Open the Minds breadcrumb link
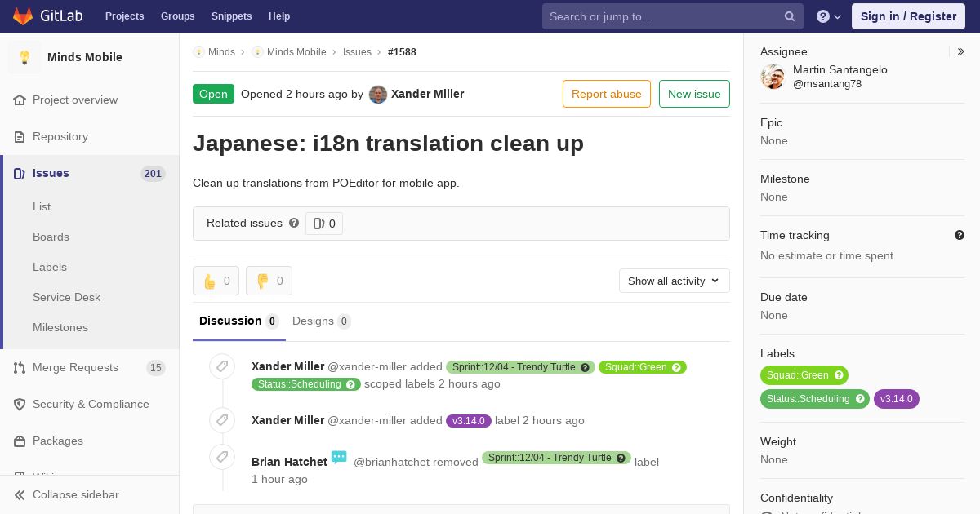Screen dimensions: 980x514 pos(221,52)
